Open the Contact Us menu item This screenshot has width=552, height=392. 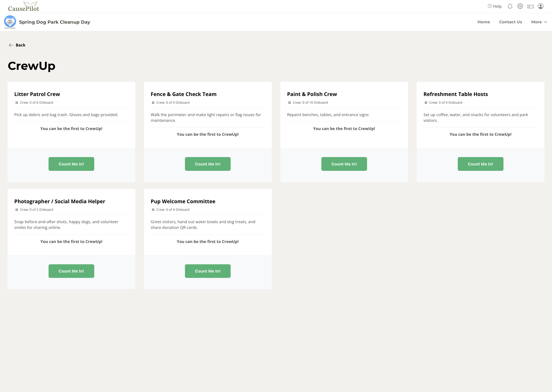[x=511, y=22]
